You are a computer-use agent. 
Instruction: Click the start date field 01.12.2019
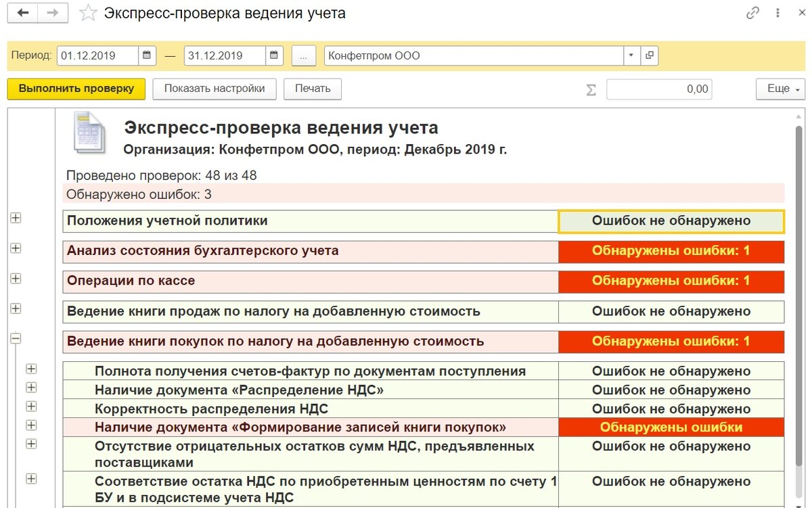pos(97,55)
